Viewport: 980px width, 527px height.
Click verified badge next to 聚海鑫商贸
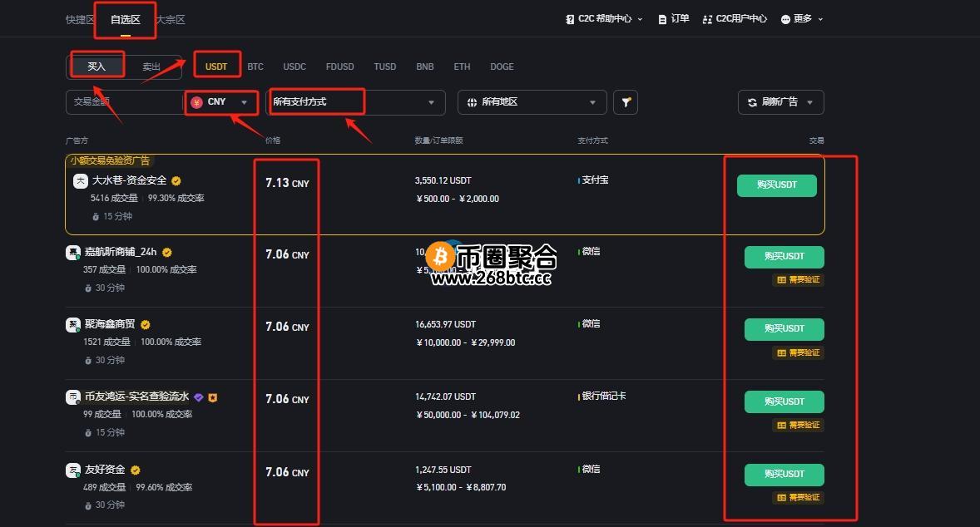click(146, 325)
